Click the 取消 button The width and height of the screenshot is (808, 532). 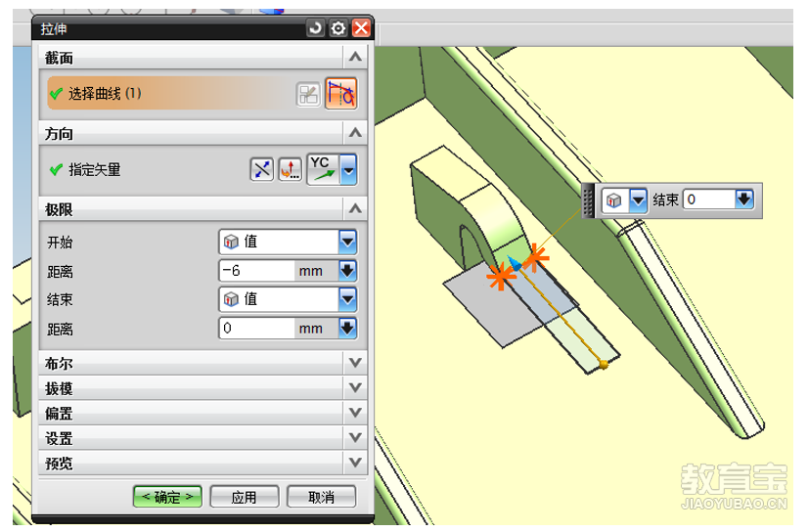pyautogui.click(x=321, y=497)
